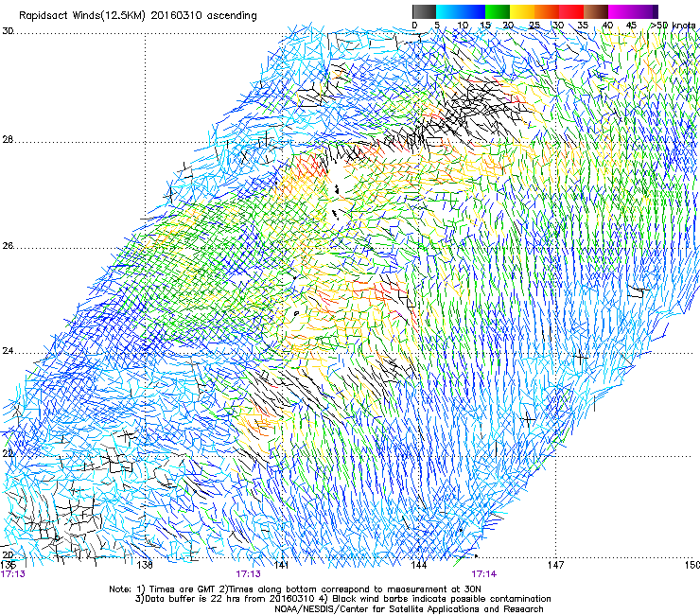Click the brown 35-40 knots legend swatch
The width and height of the screenshot is (700, 615).
[596, 11]
